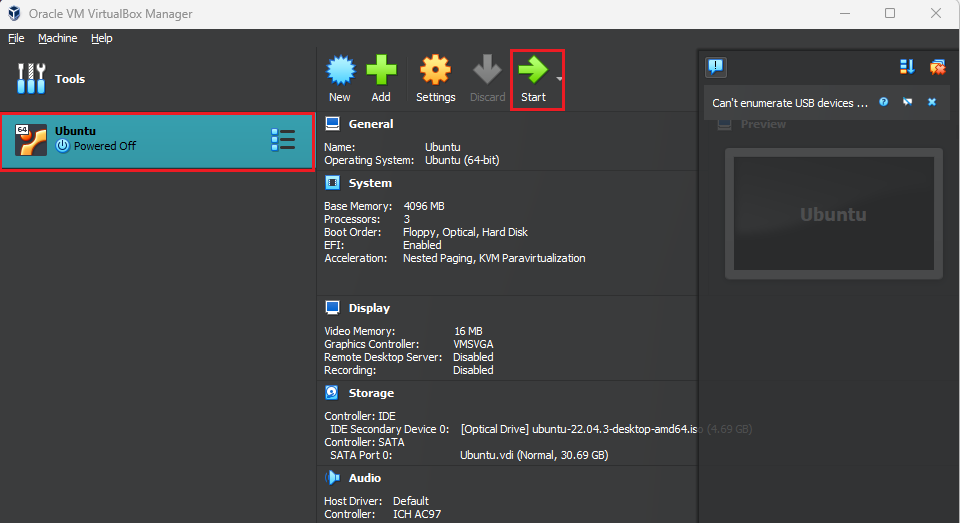Click the ubuntu-22.04.3-desktop-amd64 optical drive link
Screen dimensions: 960x523
pos(606,429)
